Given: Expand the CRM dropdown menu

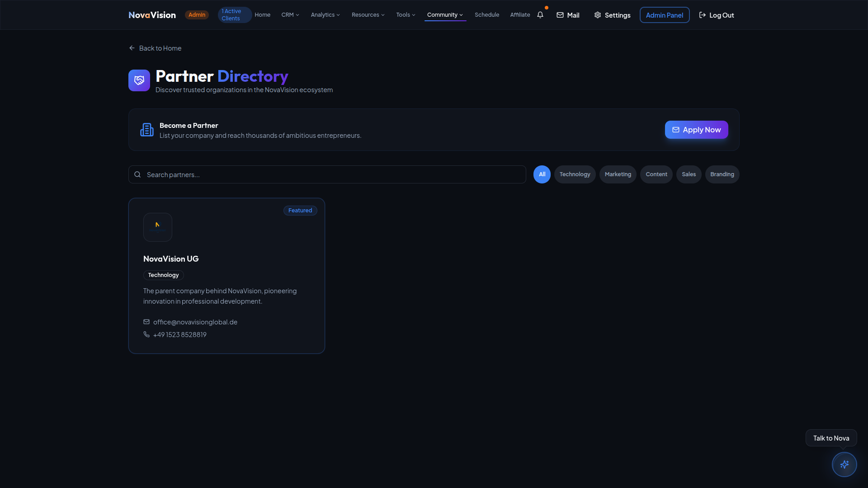Looking at the screenshot, I should click(290, 15).
